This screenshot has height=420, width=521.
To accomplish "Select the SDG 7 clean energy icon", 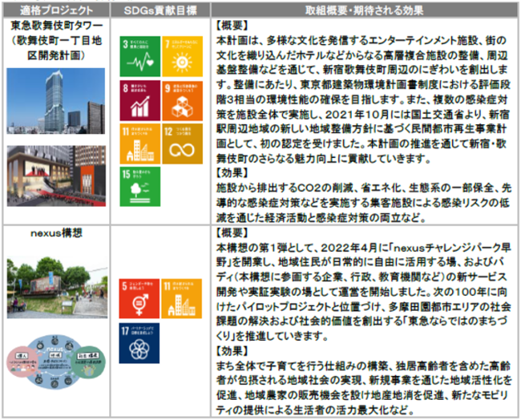I will tap(184, 55).
